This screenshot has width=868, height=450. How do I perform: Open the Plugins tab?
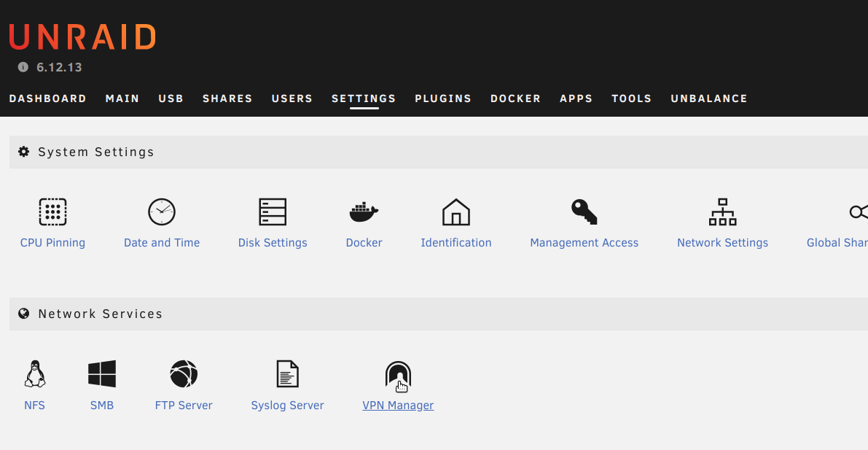tap(443, 98)
